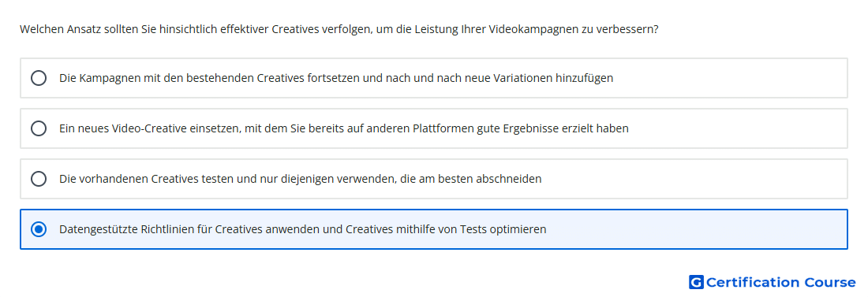The image size is (868, 297).
Task: Click answer text 'Datengestützte Richtlinien für Creatives anwenden'
Action: point(188,229)
